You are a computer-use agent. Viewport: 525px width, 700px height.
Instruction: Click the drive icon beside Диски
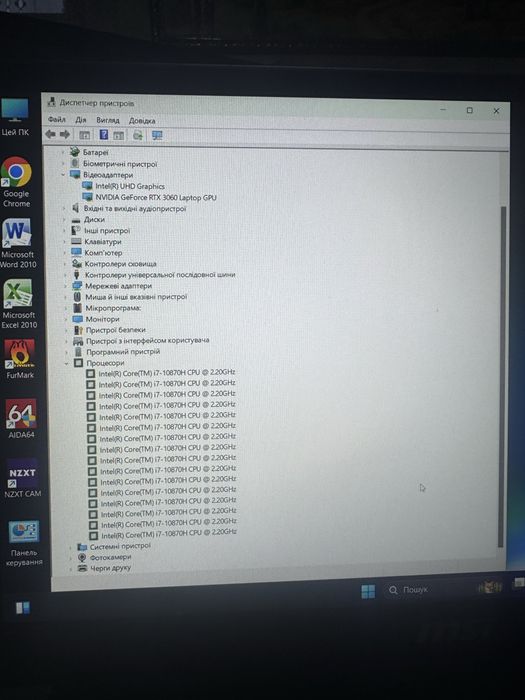coord(76,219)
